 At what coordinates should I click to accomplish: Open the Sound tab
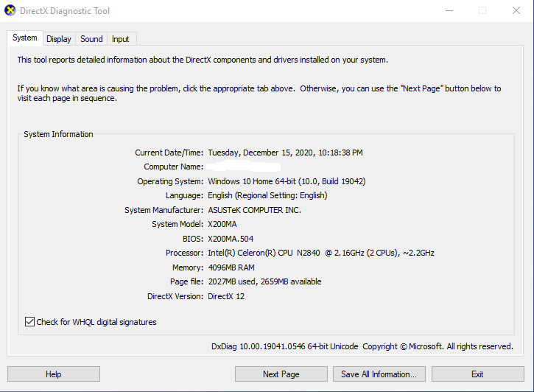[x=91, y=39]
